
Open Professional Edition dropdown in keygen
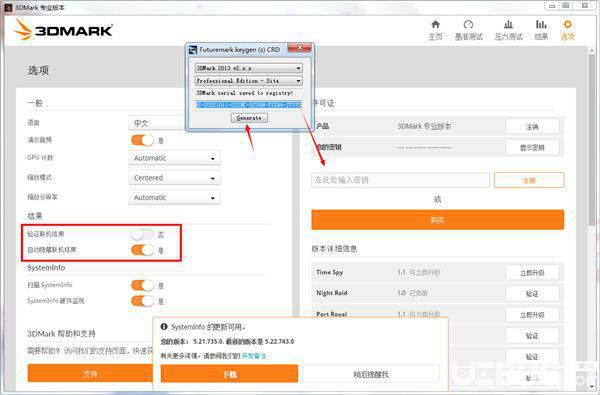[x=249, y=81]
